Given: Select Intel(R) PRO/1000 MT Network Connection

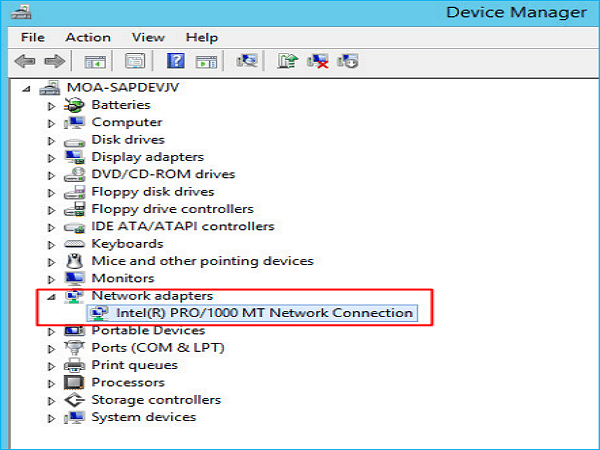Looking at the screenshot, I should [264, 313].
